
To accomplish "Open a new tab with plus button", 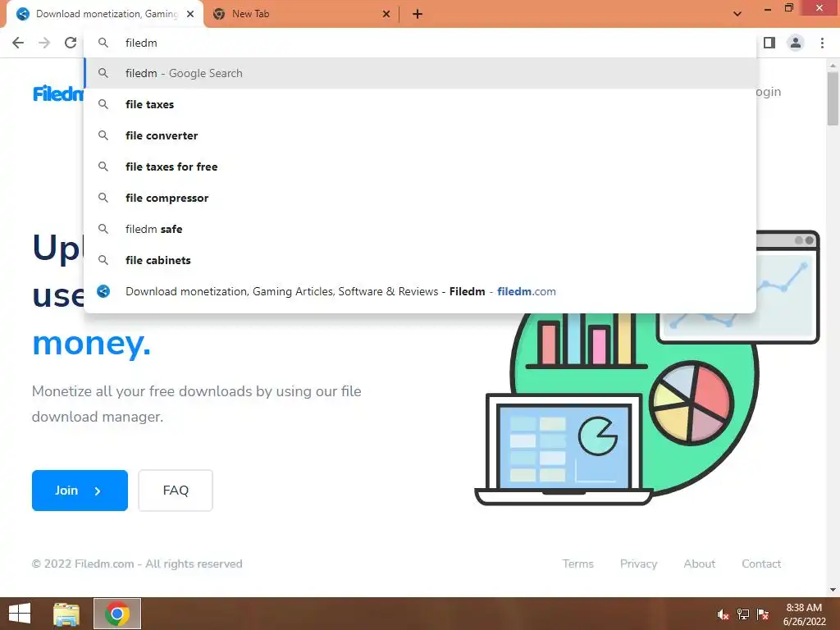I will coord(418,14).
